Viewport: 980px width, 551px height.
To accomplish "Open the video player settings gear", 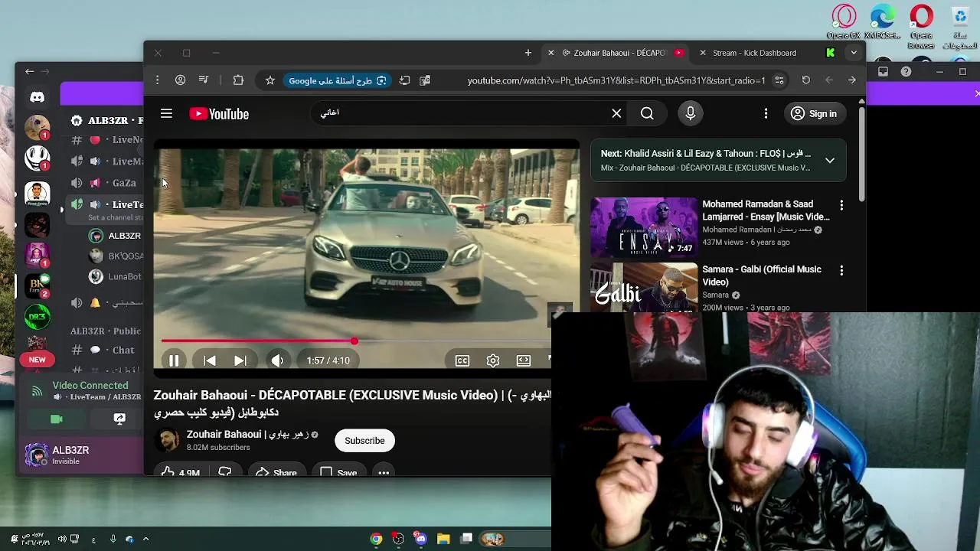I will (493, 360).
